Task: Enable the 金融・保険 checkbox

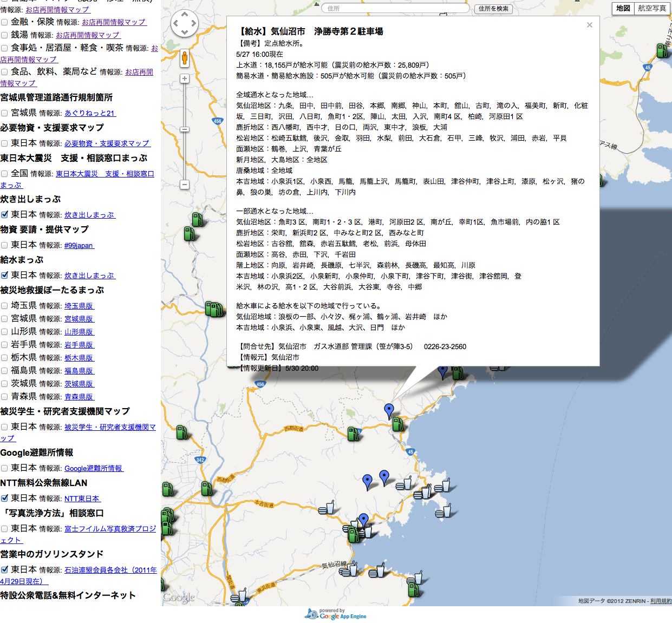Action: tap(4, 22)
